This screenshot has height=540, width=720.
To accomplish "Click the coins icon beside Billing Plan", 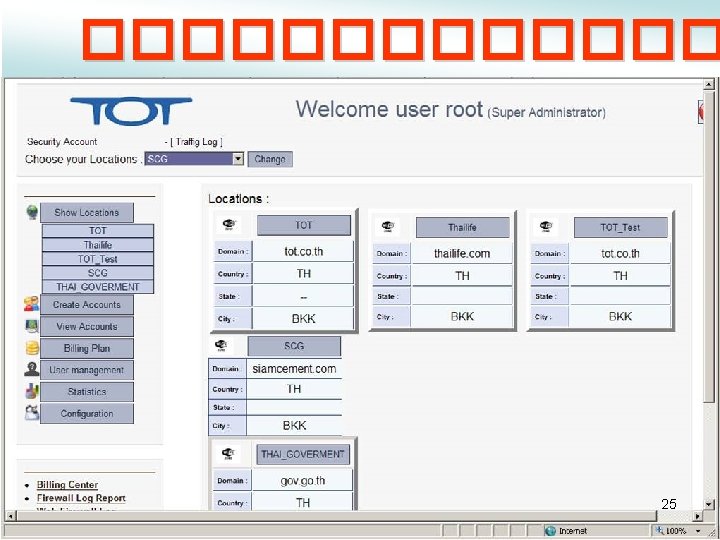I will [32, 348].
